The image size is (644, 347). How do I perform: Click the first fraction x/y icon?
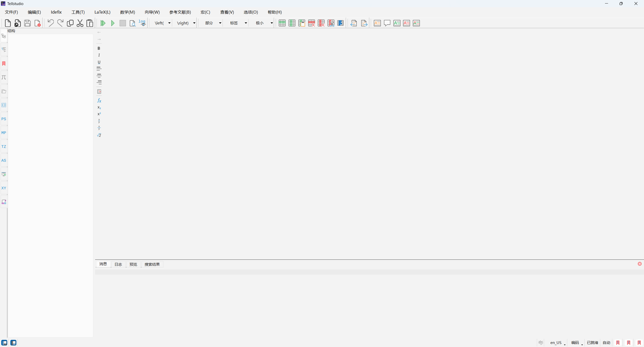(x=99, y=121)
